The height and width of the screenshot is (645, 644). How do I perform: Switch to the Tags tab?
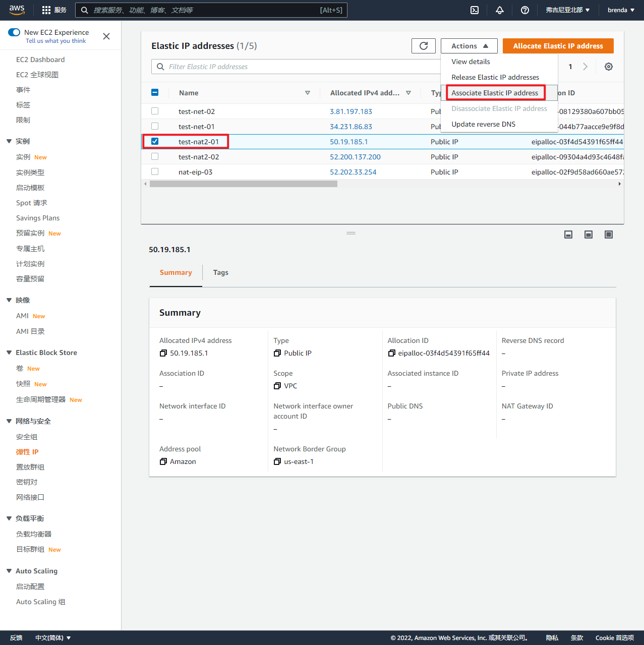tap(221, 272)
